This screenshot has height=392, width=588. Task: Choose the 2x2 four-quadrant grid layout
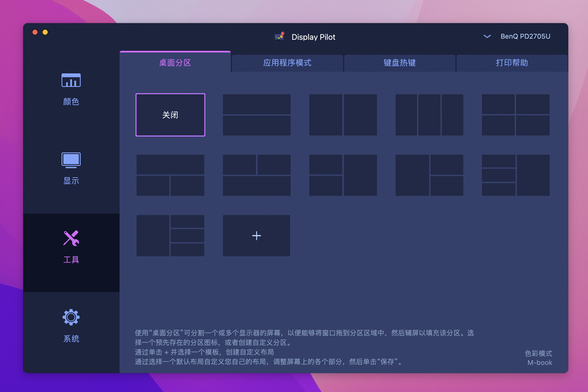pyautogui.click(x=515, y=115)
